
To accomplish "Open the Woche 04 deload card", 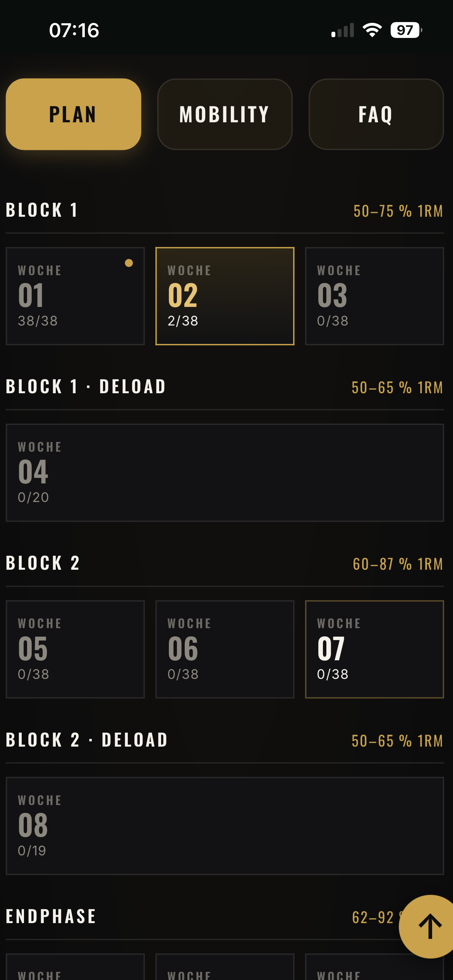I will 225,473.
